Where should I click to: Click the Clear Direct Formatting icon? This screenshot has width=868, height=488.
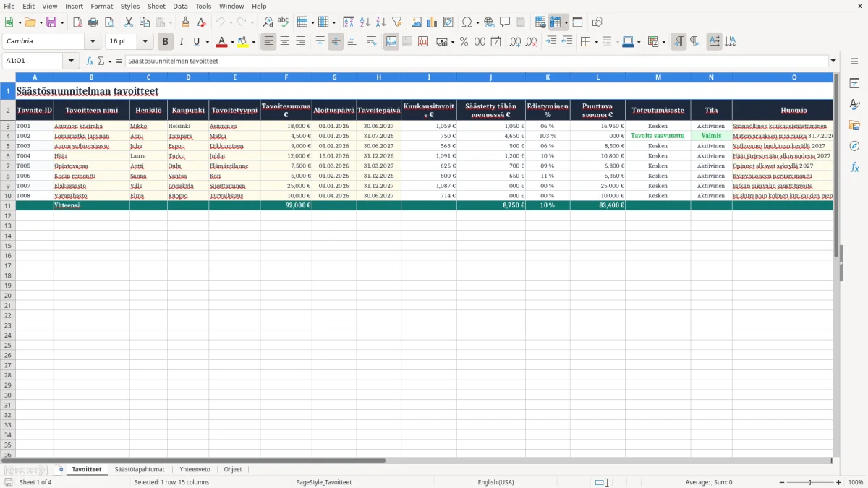point(202,22)
